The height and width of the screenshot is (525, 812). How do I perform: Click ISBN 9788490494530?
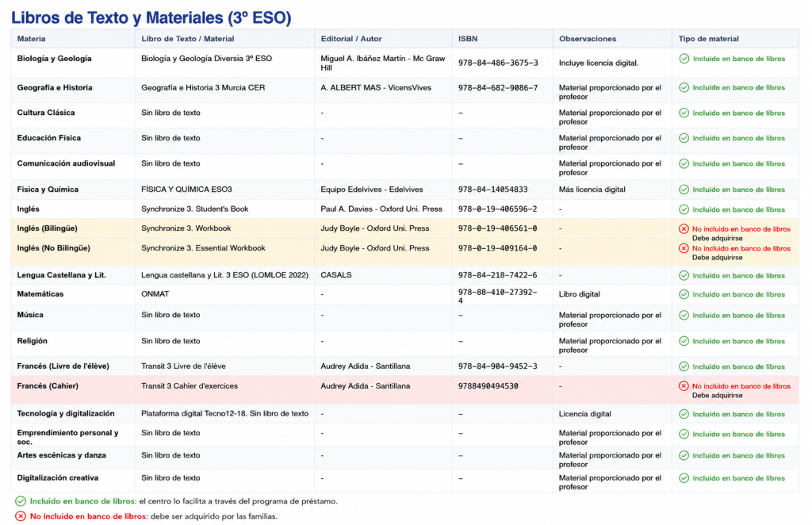click(488, 385)
